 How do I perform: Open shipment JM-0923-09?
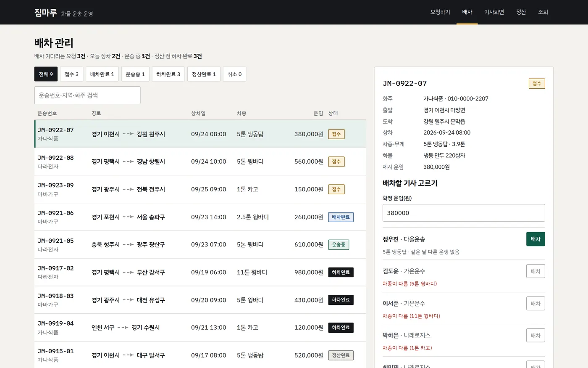click(x=200, y=189)
